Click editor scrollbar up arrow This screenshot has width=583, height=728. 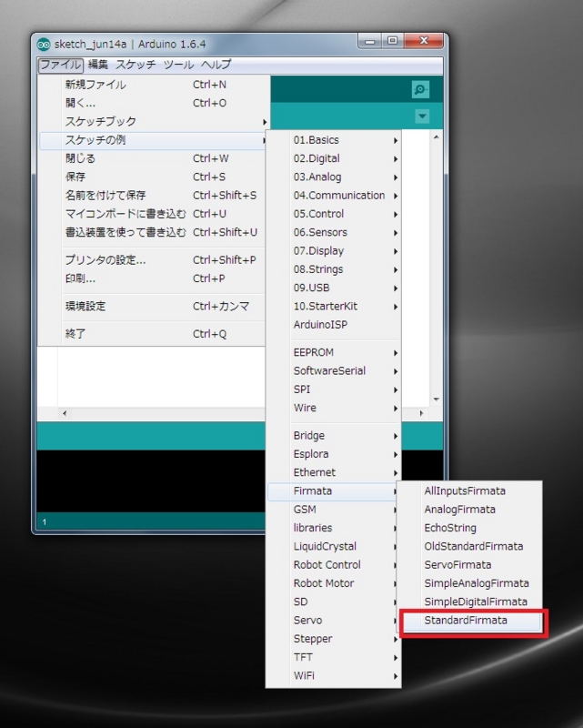[x=436, y=137]
